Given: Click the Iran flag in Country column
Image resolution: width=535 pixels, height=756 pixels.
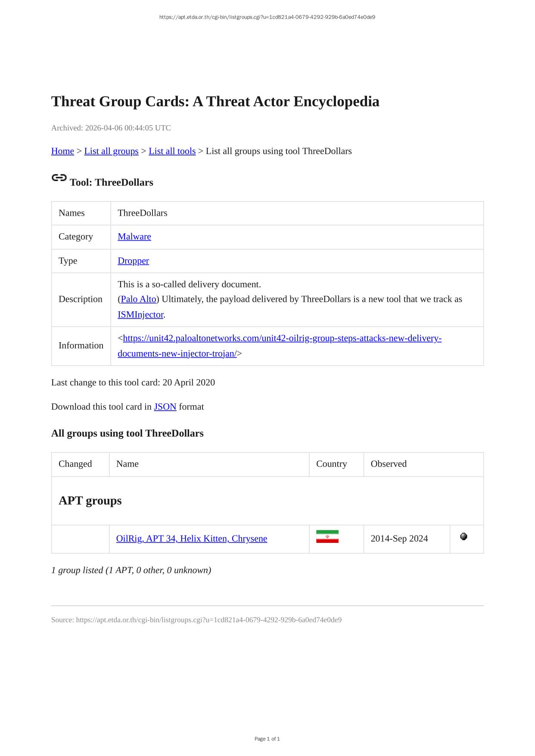Looking at the screenshot, I should [327, 536].
